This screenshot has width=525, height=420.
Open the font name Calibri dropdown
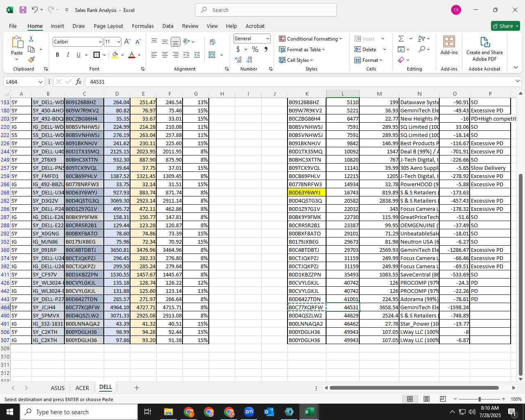(100, 42)
